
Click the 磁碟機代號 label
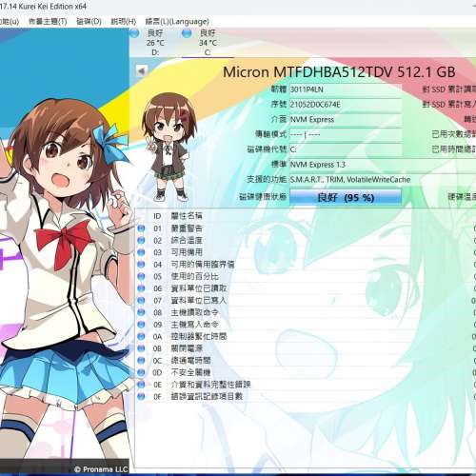[x=267, y=149]
